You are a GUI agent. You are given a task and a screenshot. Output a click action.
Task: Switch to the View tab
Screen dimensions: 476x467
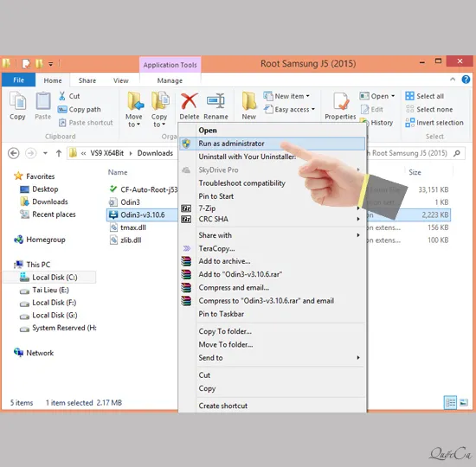point(121,80)
